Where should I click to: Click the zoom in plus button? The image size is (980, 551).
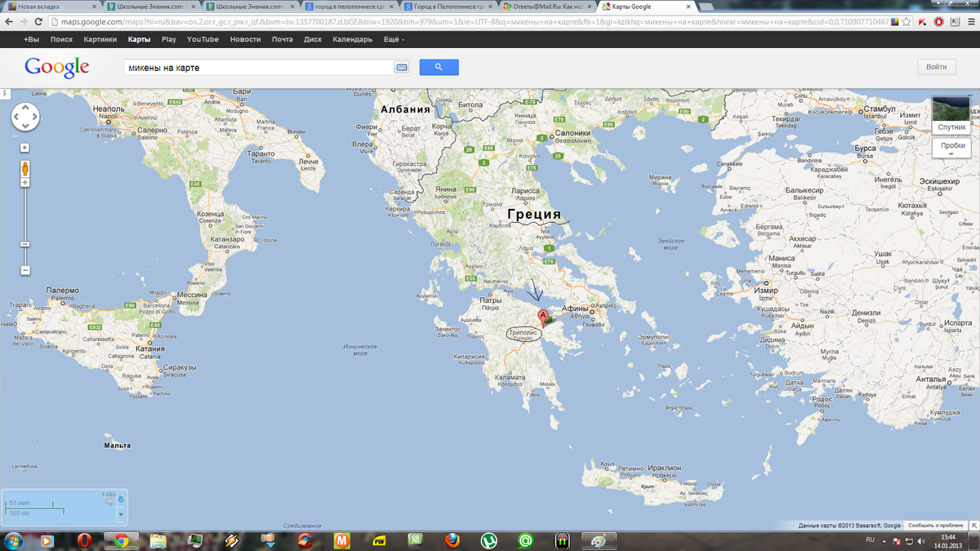(24, 182)
